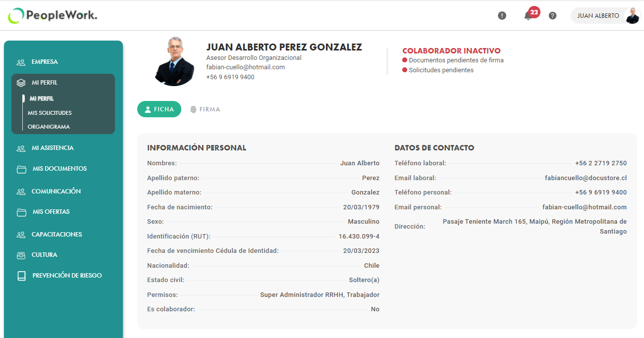The width and height of the screenshot is (644, 338).
Task: Click the Teléfono personal value
Action: coord(601,193)
